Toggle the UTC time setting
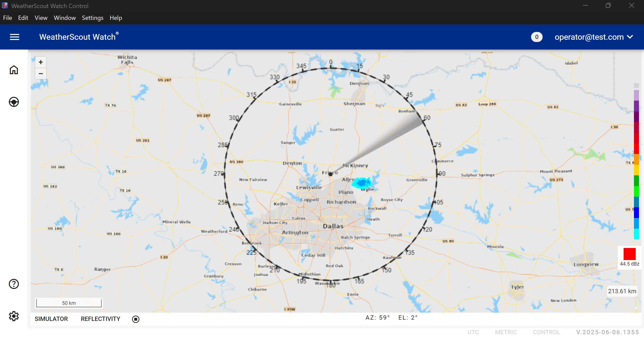 (473, 332)
